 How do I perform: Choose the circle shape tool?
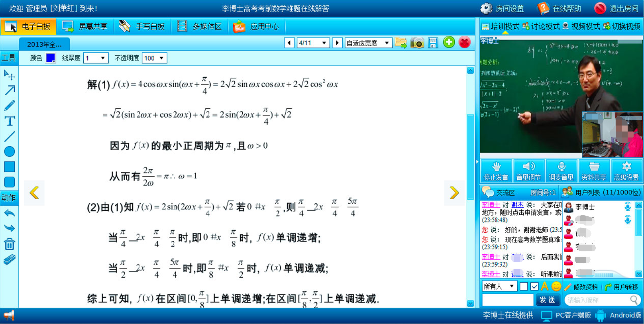[10, 151]
